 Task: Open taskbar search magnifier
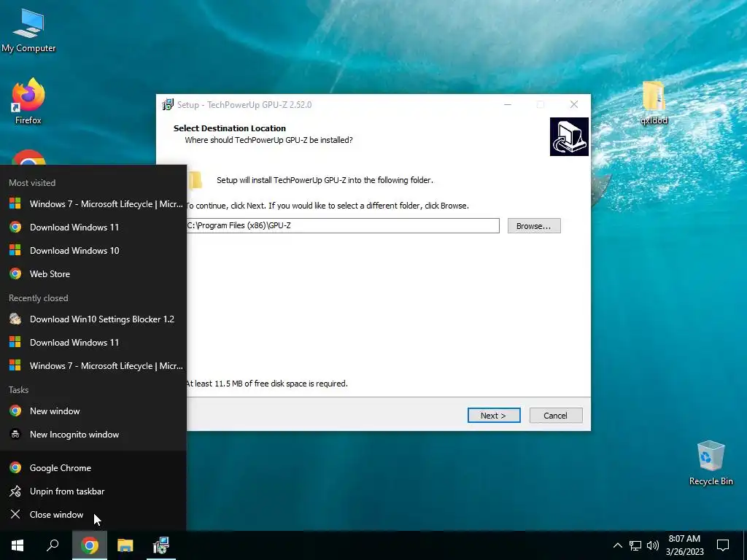tap(53, 545)
